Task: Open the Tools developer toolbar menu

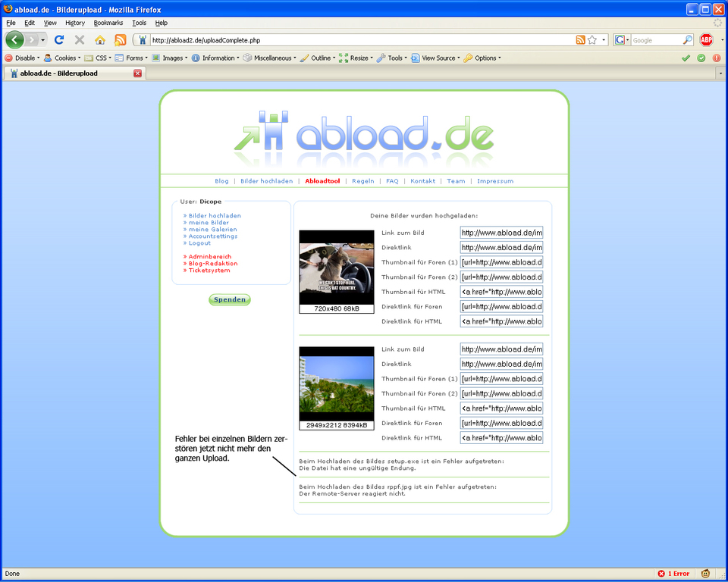Action: tap(392, 58)
